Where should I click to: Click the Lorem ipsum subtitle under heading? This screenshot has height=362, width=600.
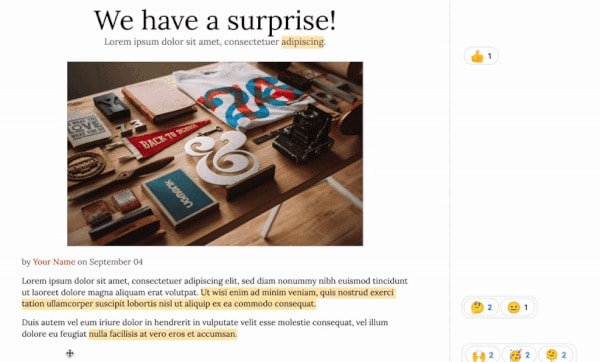click(215, 42)
